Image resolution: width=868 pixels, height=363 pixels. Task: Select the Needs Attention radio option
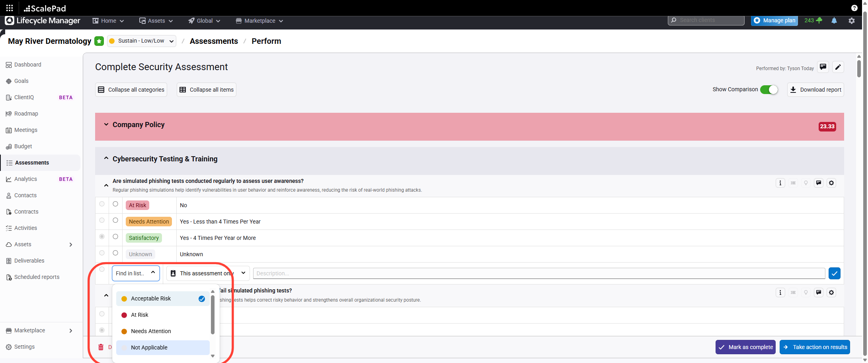click(115, 220)
